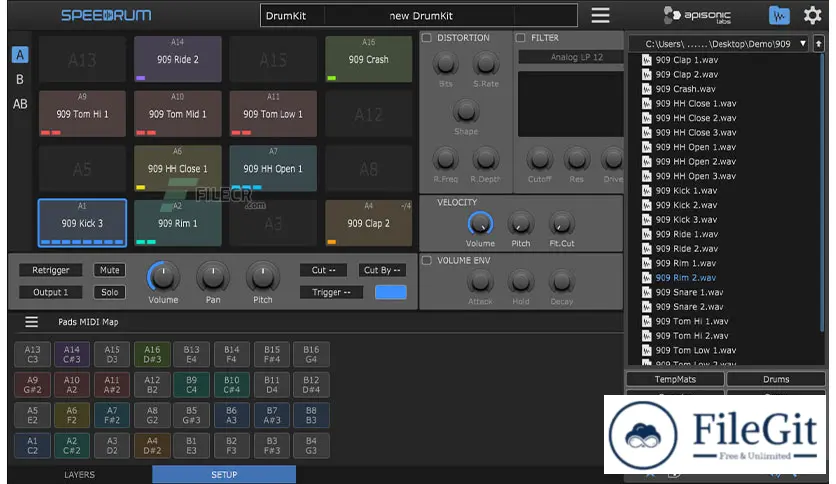Screen dimensions: 836x484
Task: Enable the Filter checkbox
Action: (x=520, y=38)
